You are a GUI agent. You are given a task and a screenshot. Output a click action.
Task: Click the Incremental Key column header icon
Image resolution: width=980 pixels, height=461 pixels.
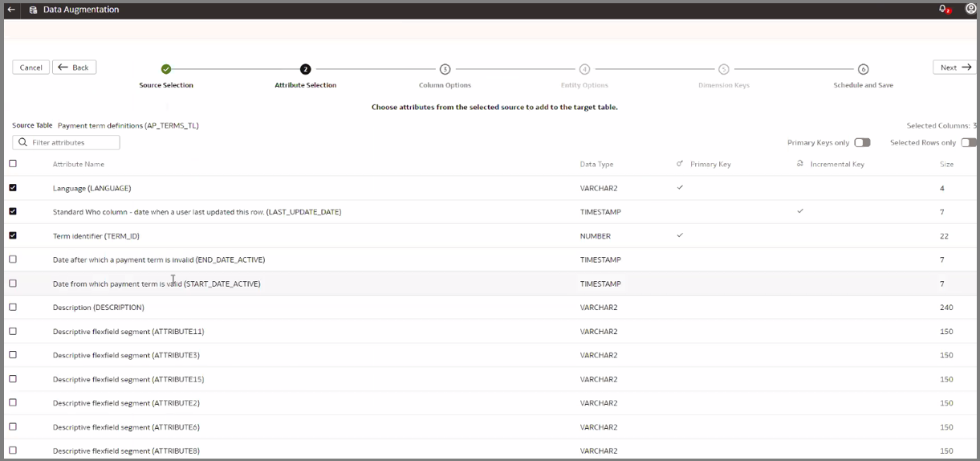799,164
